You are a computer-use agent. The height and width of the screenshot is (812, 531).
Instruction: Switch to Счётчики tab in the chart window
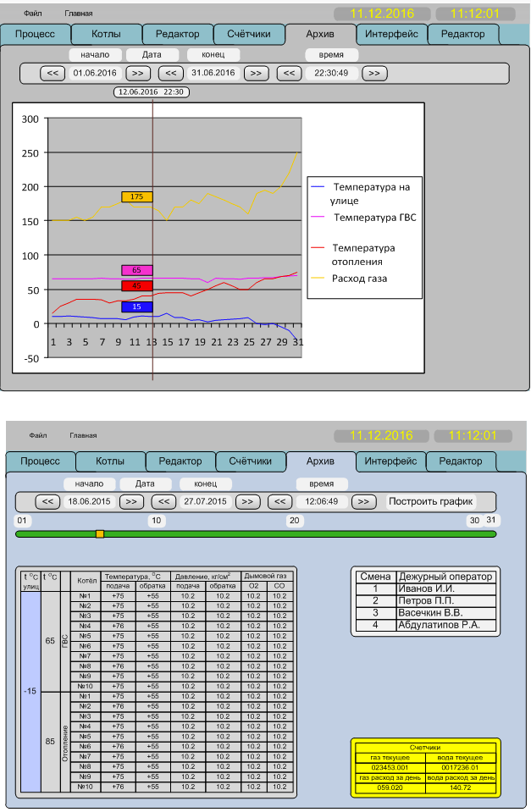click(248, 35)
